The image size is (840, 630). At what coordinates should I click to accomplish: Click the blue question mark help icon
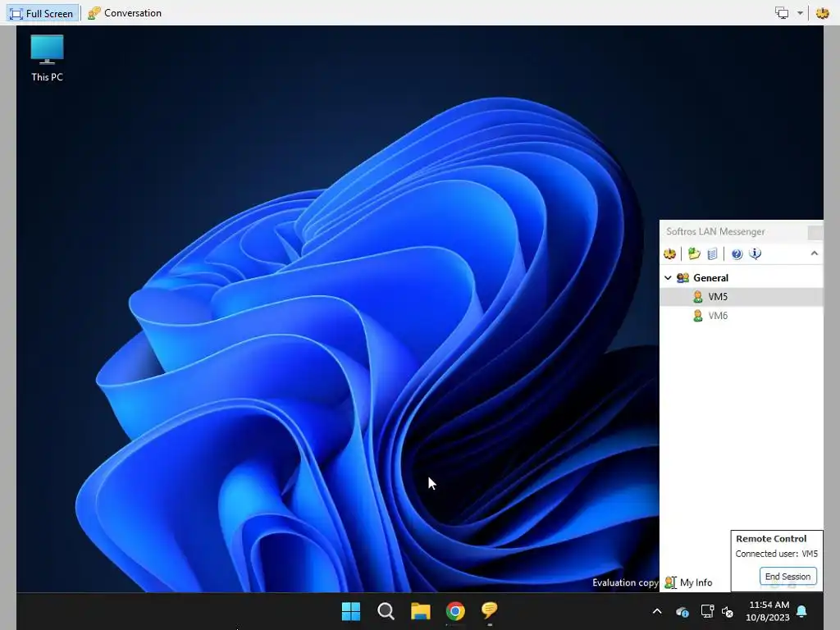tap(737, 254)
